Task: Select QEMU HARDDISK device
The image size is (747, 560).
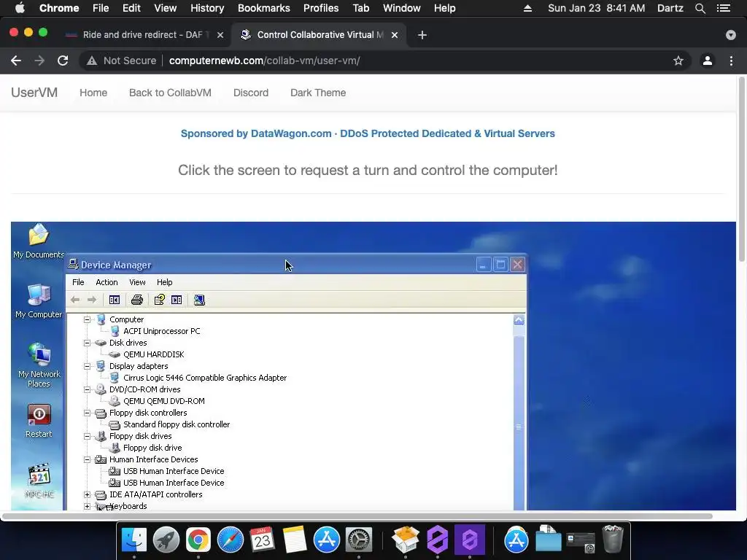Action: (x=153, y=354)
